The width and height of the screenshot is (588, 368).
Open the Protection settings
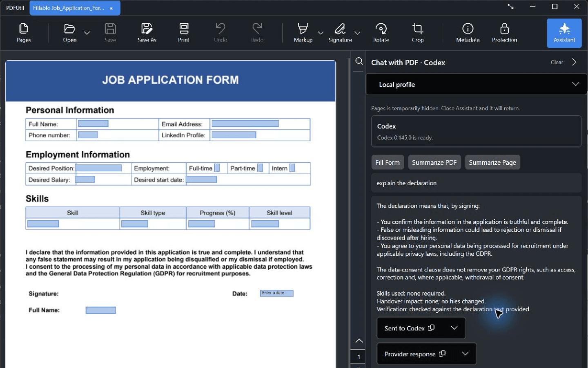click(x=505, y=33)
